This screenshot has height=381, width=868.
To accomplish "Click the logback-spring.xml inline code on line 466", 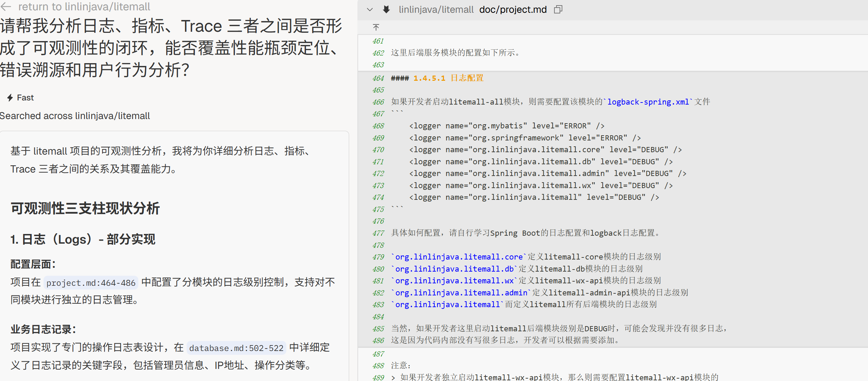I will coord(648,102).
